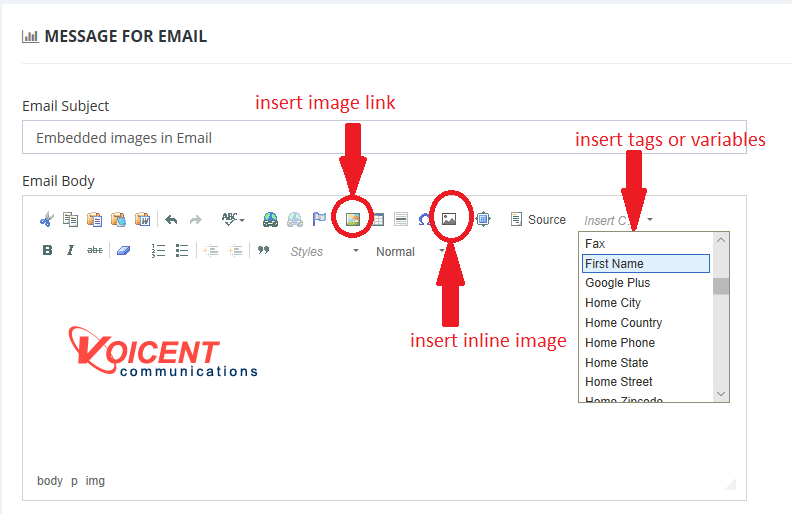Toggle Bold formatting

[47, 251]
